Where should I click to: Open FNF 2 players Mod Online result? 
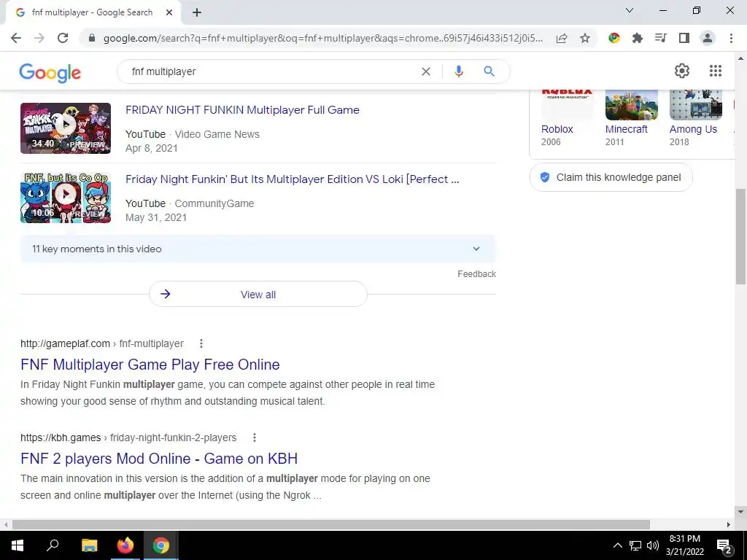[159, 459]
